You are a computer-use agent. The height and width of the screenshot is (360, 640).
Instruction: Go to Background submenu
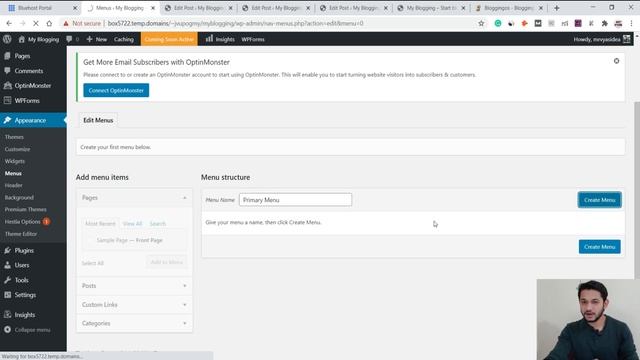pos(19,198)
